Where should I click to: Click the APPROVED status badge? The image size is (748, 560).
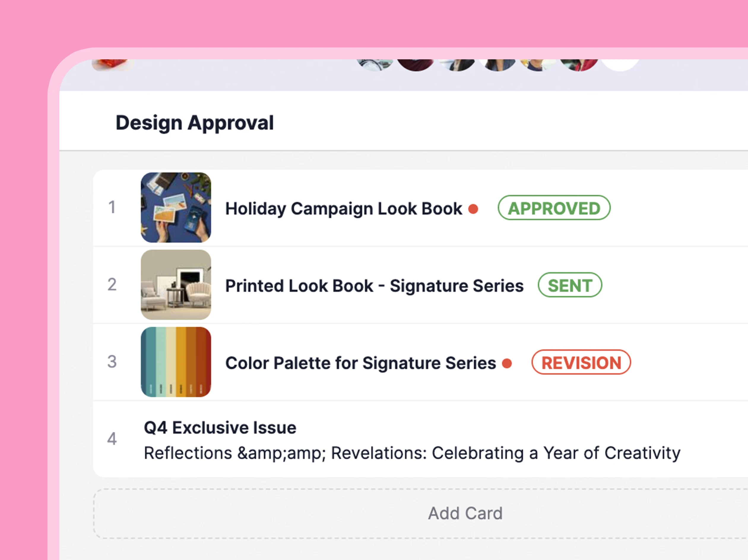[x=554, y=208]
